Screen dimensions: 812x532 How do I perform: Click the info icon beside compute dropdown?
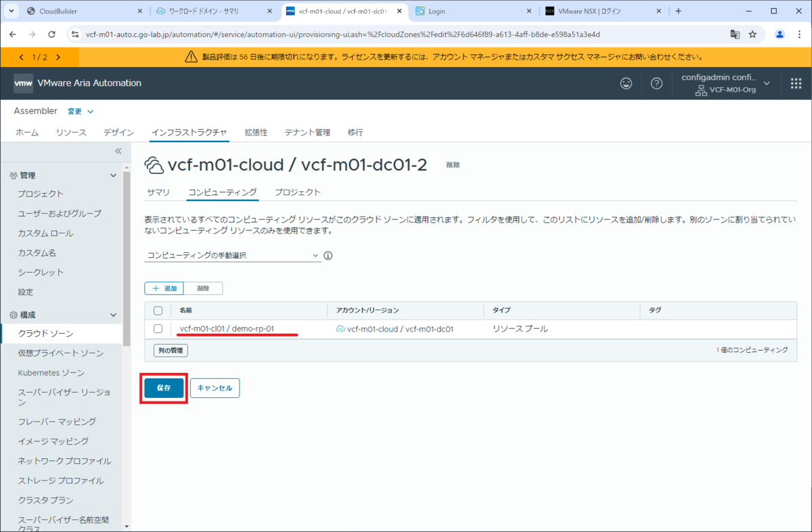tap(328, 256)
